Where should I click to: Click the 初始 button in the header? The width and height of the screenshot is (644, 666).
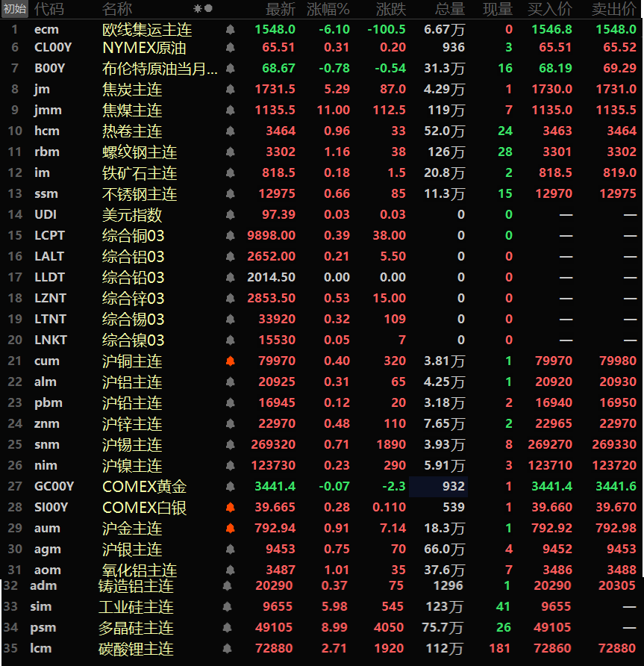15,9
